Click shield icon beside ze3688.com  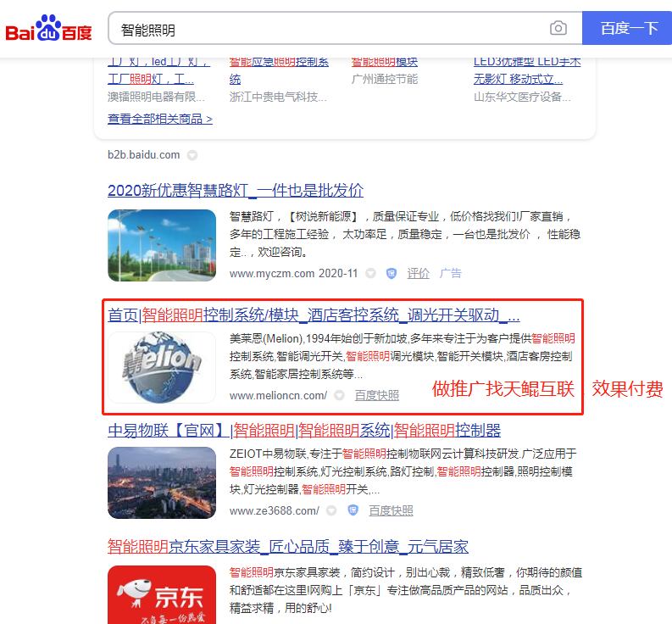pyautogui.click(x=353, y=510)
